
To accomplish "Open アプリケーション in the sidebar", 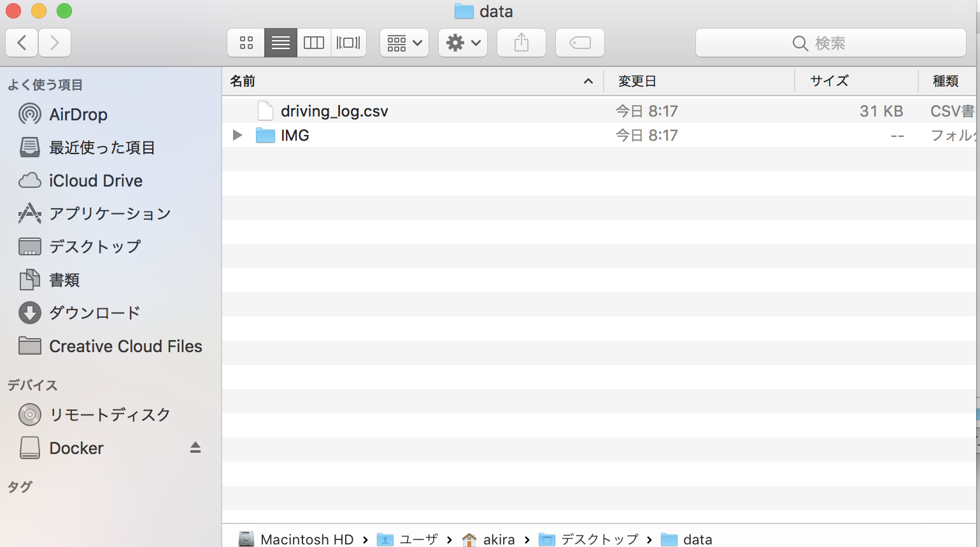I will (110, 214).
